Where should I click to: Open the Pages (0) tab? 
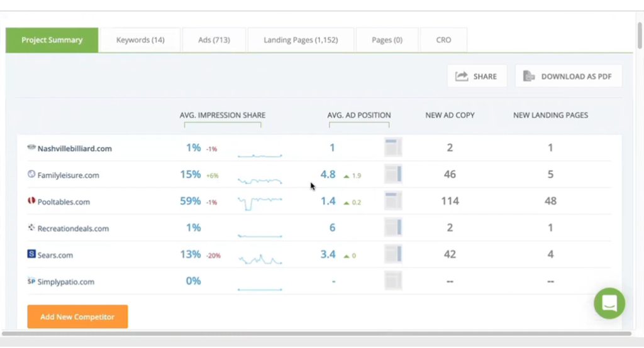(387, 40)
